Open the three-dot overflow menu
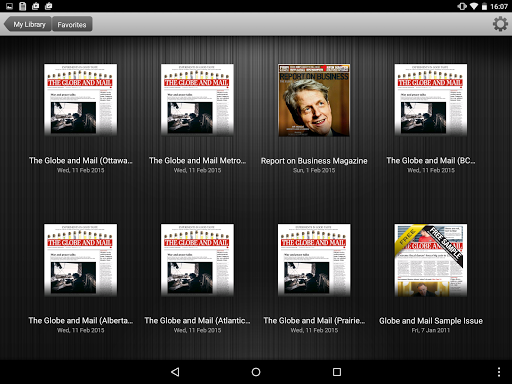The width and height of the screenshot is (512, 384). (499, 372)
